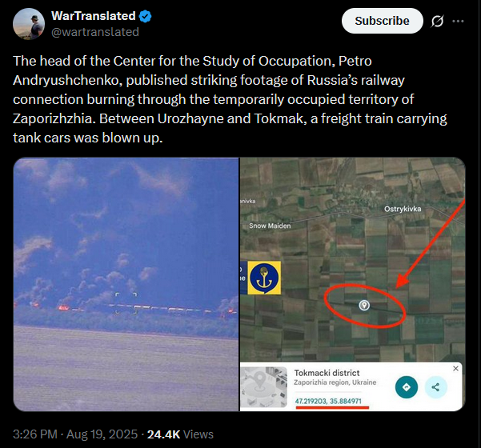481x448 pixels.
Task: Click the Tokmacki district title
Action: [x=327, y=373]
